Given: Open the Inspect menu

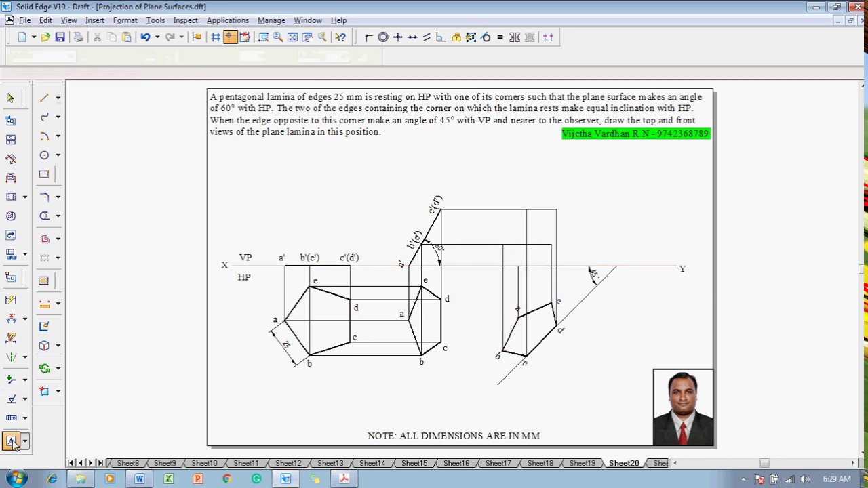Looking at the screenshot, I should [185, 20].
